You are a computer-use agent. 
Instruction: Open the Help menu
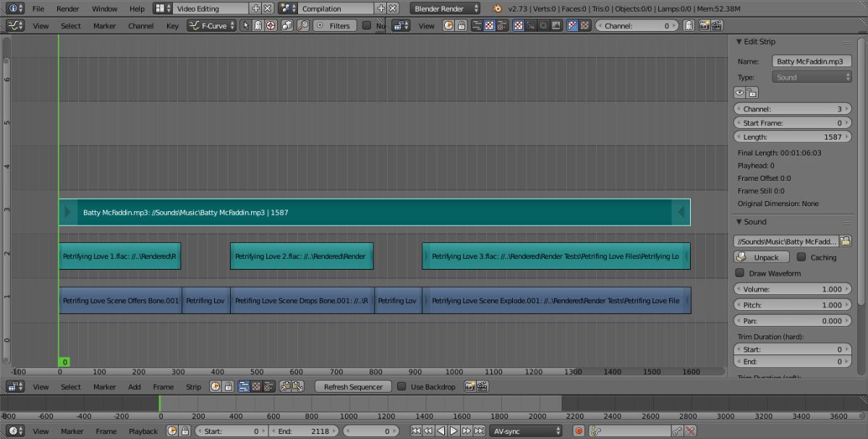[137, 9]
